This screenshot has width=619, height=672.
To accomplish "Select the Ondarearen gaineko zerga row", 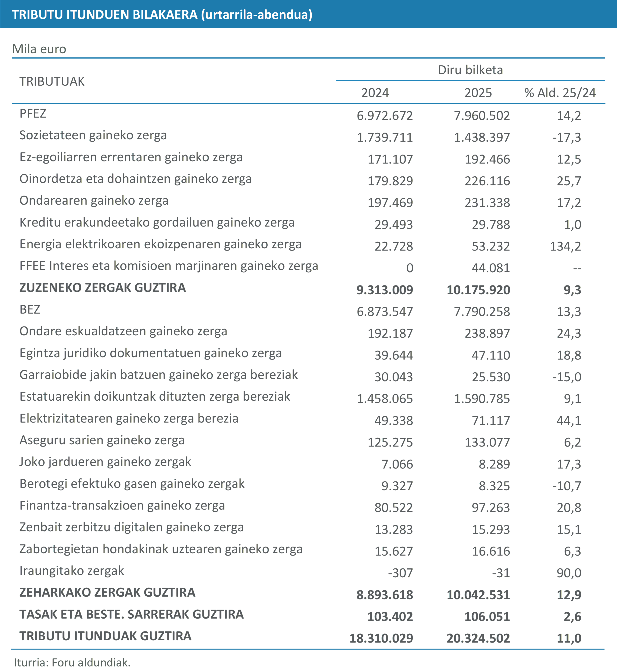I will (x=94, y=201).
